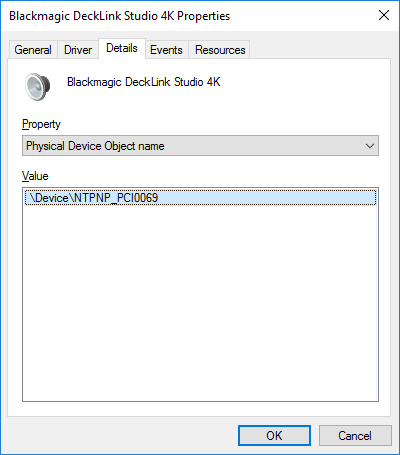Screen dimensions: 400x455
Task: Expand the Property dropdown chevron arrow
Action: [370, 146]
